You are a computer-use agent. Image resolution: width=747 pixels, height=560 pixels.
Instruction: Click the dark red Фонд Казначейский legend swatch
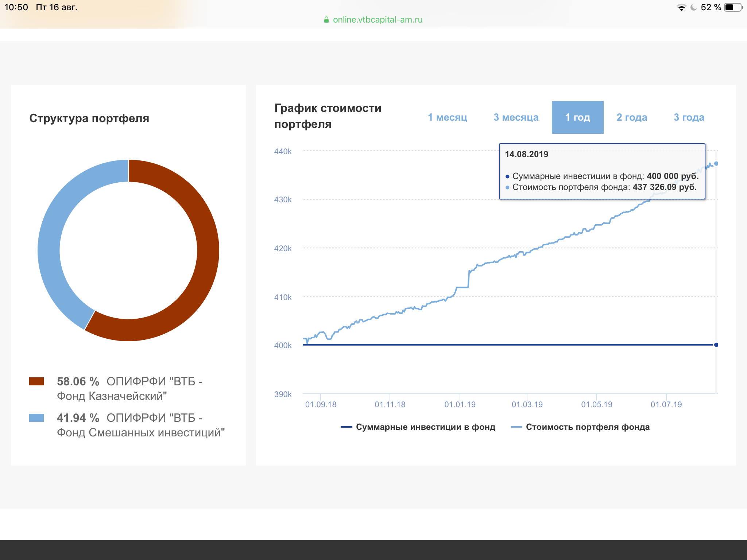tap(36, 381)
